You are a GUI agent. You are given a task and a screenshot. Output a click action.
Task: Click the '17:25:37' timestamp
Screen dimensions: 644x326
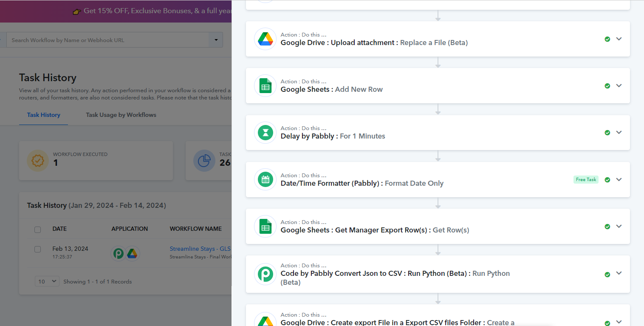pyautogui.click(x=62, y=257)
